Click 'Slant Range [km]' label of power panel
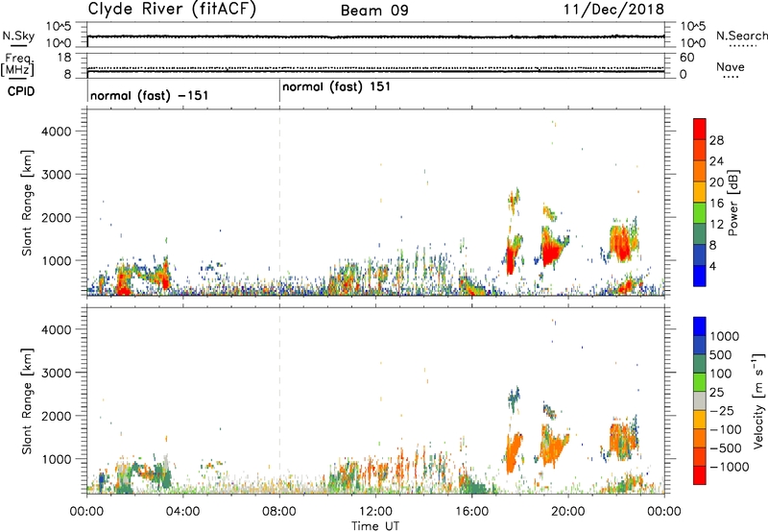768x532 pixels. coord(27,203)
